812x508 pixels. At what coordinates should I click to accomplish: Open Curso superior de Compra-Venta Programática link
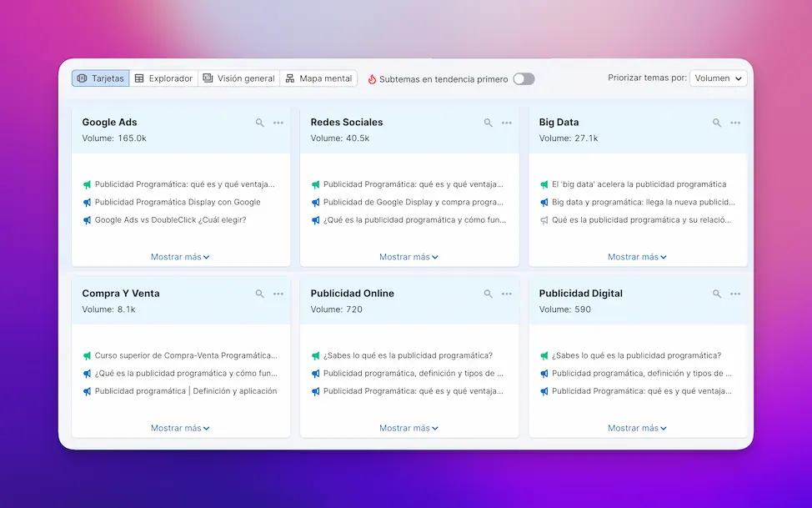coord(185,355)
